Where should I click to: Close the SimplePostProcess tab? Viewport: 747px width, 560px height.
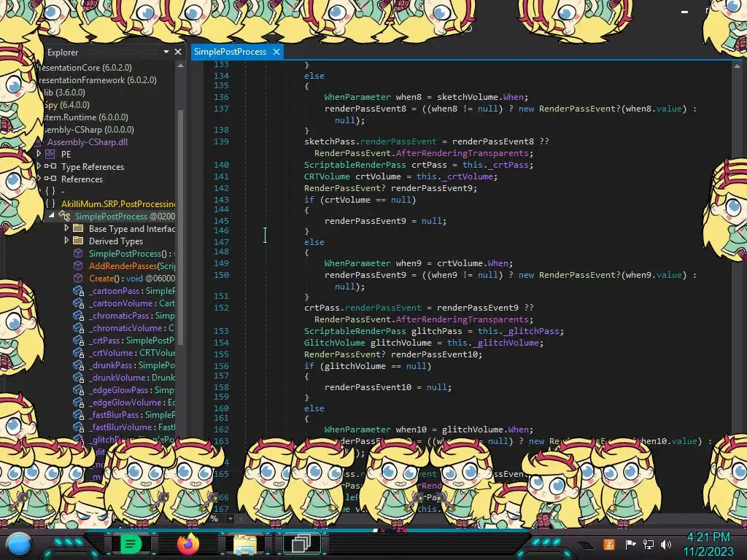276,52
